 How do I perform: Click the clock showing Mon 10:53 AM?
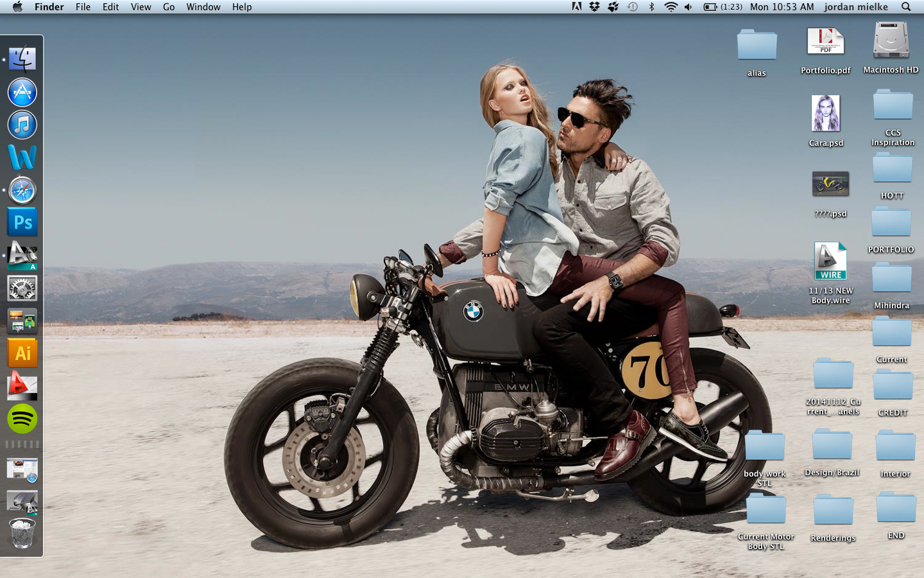pos(782,6)
